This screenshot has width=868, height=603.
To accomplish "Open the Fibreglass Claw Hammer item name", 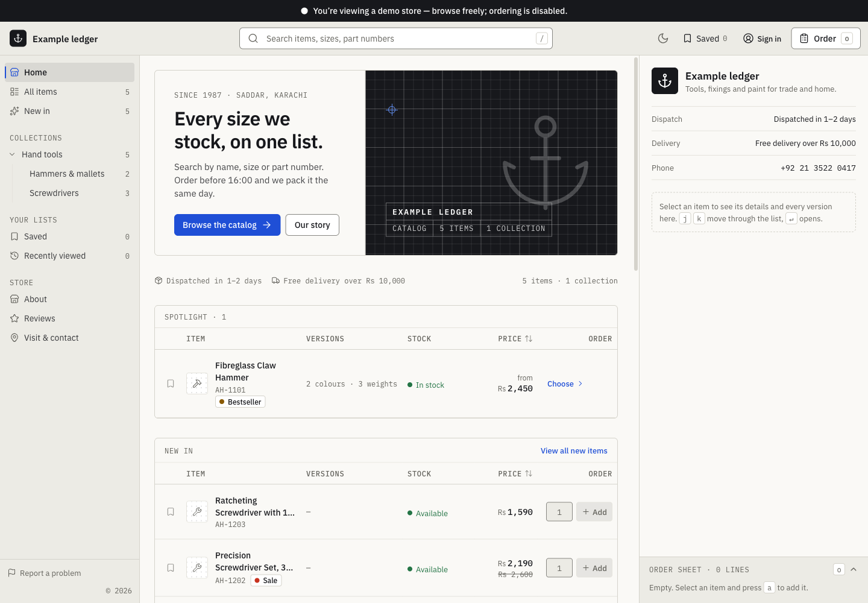I will click(245, 371).
